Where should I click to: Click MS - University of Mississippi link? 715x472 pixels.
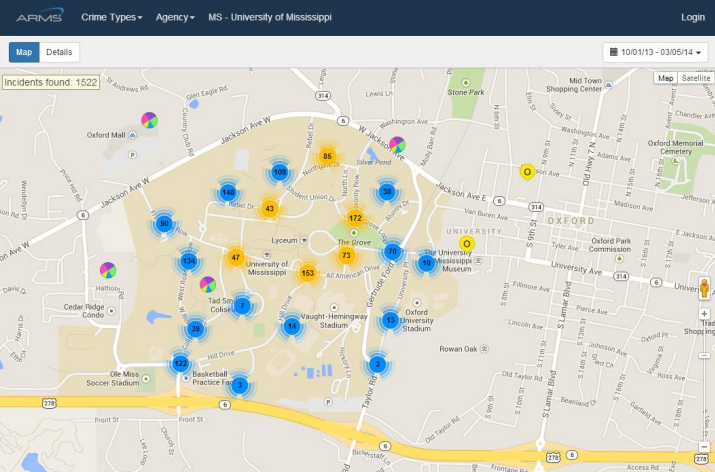(x=270, y=17)
